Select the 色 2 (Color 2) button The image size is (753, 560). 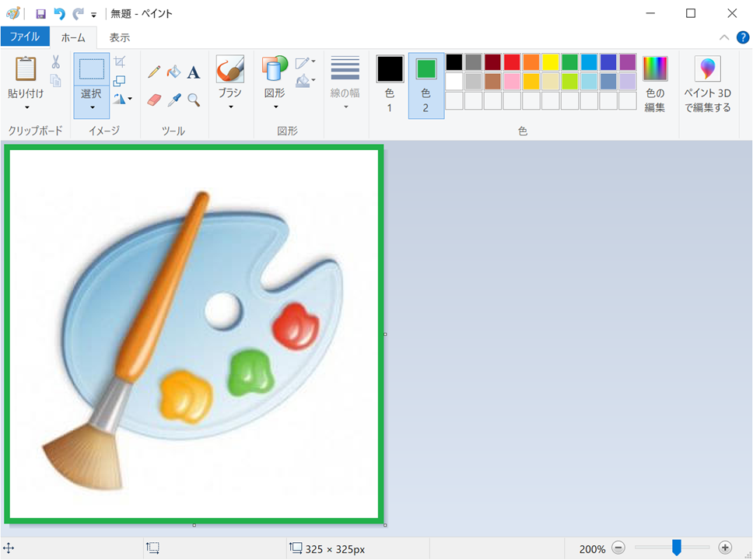(x=426, y=85)
